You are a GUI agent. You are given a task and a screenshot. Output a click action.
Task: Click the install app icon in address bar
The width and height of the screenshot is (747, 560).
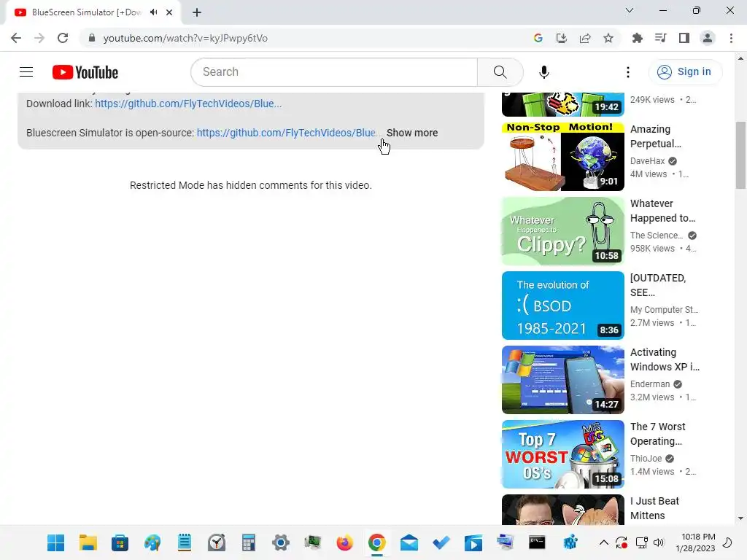click(561, 38)
